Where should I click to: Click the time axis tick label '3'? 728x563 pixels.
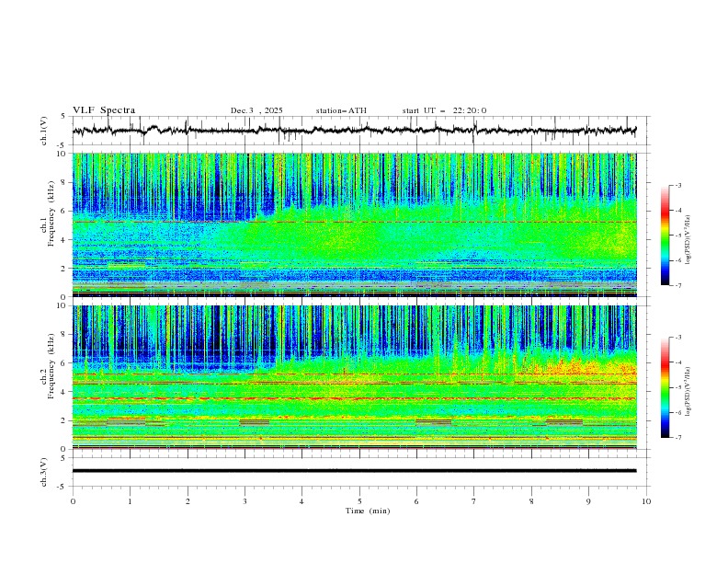pos(245,501)
